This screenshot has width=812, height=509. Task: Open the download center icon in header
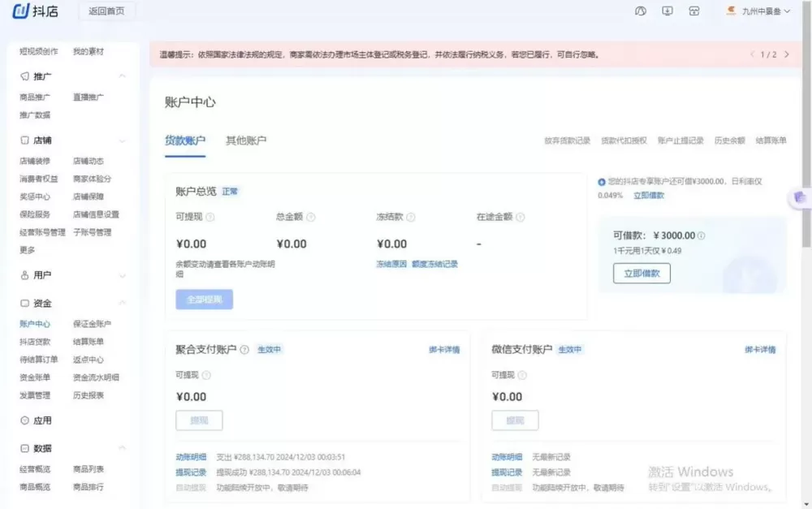(667, 11)
